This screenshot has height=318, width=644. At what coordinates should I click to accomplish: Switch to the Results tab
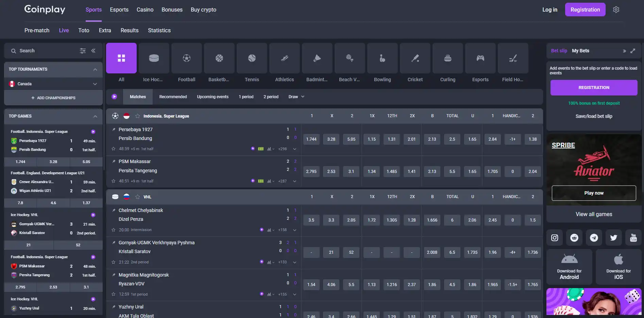point(130,30)
